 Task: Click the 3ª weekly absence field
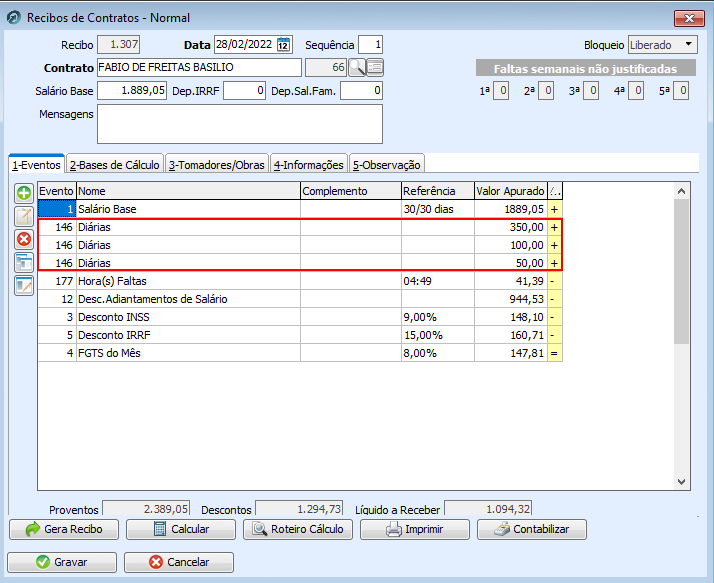591,91
